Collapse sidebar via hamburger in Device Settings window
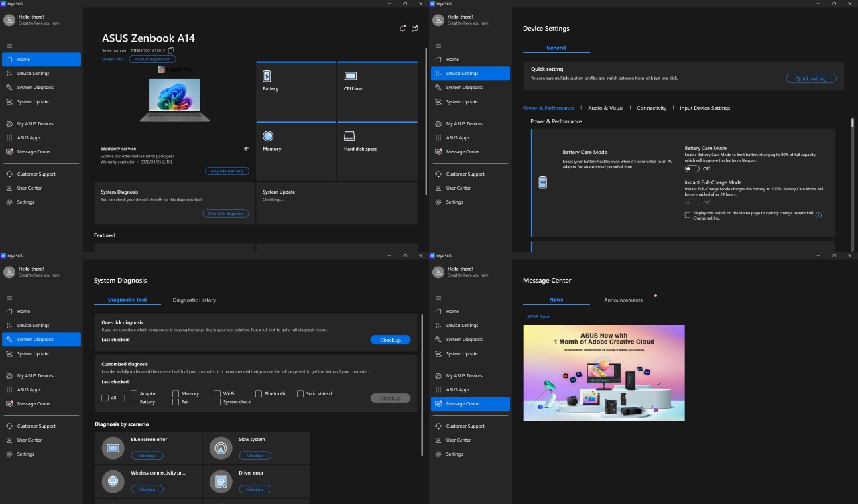The image size is (858, 504). pos(438,46)
